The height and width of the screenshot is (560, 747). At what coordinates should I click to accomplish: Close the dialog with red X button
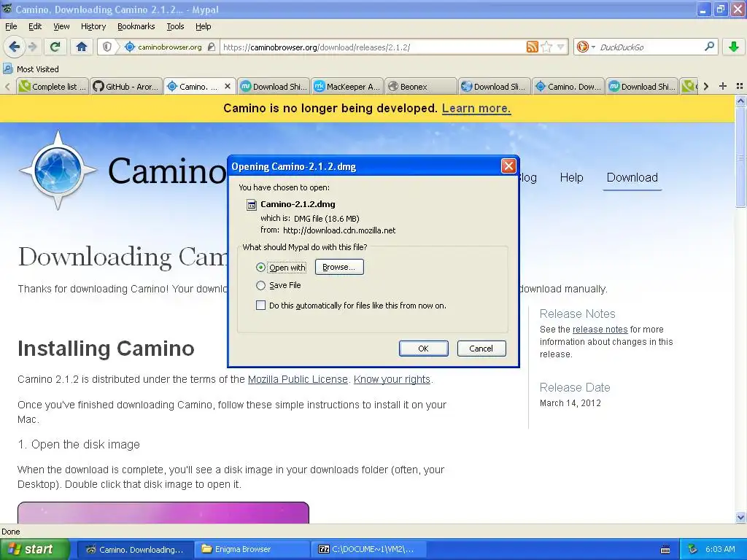click(508, 166)
